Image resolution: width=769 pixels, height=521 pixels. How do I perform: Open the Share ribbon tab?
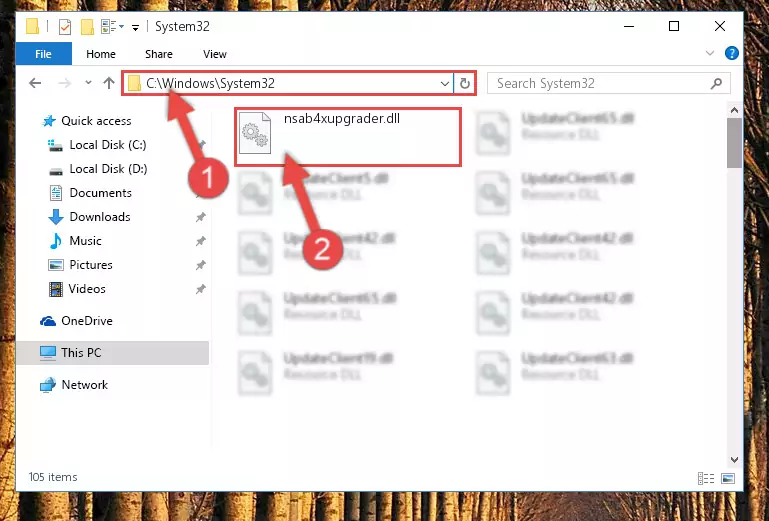[158, 54]
